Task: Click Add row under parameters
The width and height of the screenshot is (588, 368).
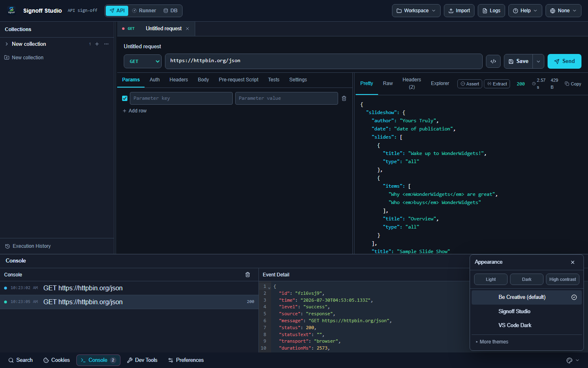Action: pyautogui.click(x=135, y=111)
